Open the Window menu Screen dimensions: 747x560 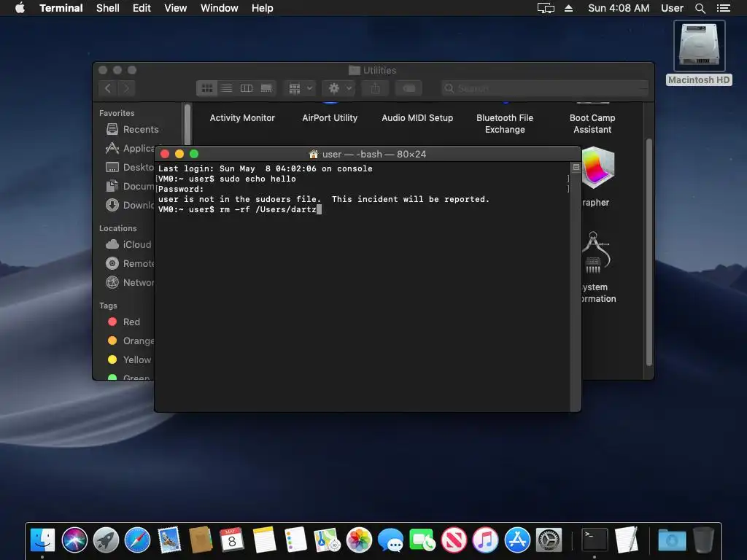point(219,8)
